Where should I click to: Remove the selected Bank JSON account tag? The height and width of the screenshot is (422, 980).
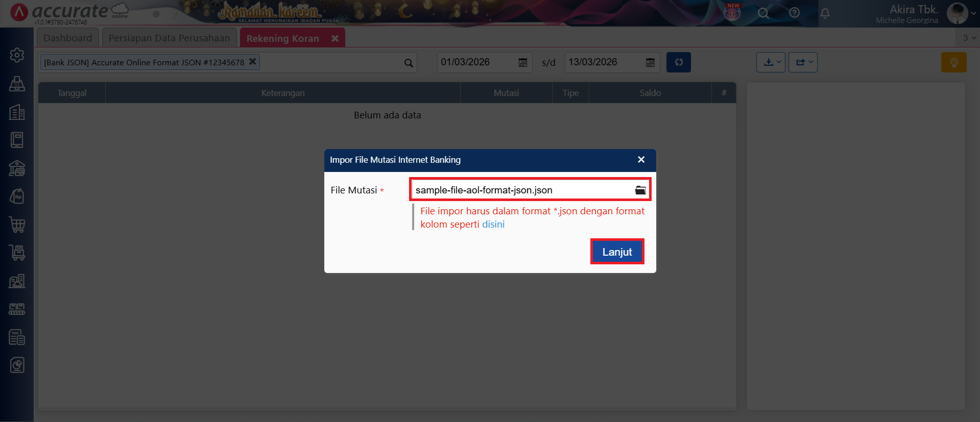pyautogui.click(x=252, y=62)
